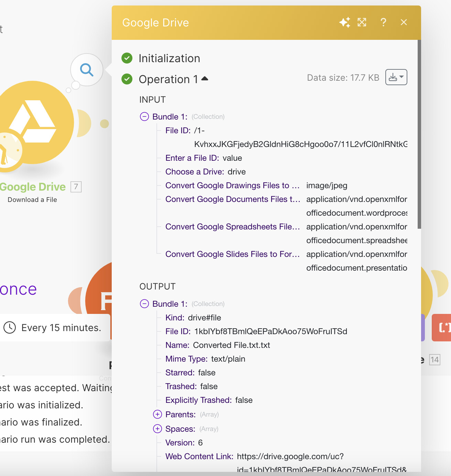Image resolution: width=451 pixels, height=476 pixels.
Task: Click the Mime Type text/plain row
Action: tap(205, 359)
